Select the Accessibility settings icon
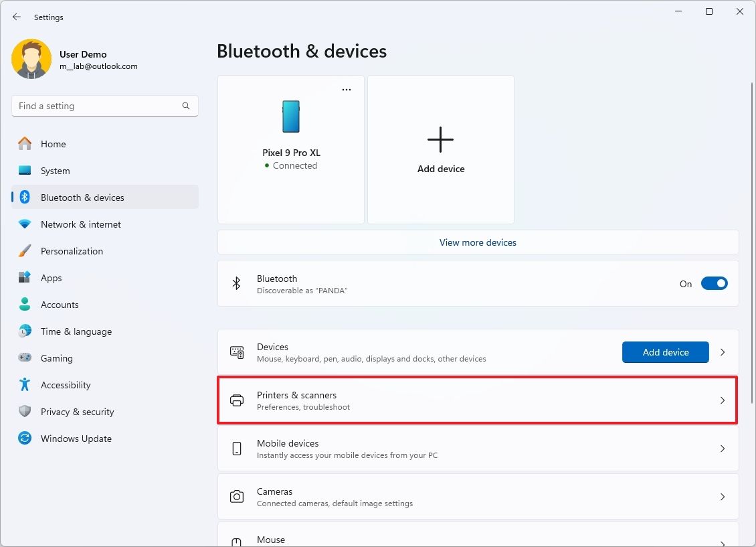 tap(26, 384)
